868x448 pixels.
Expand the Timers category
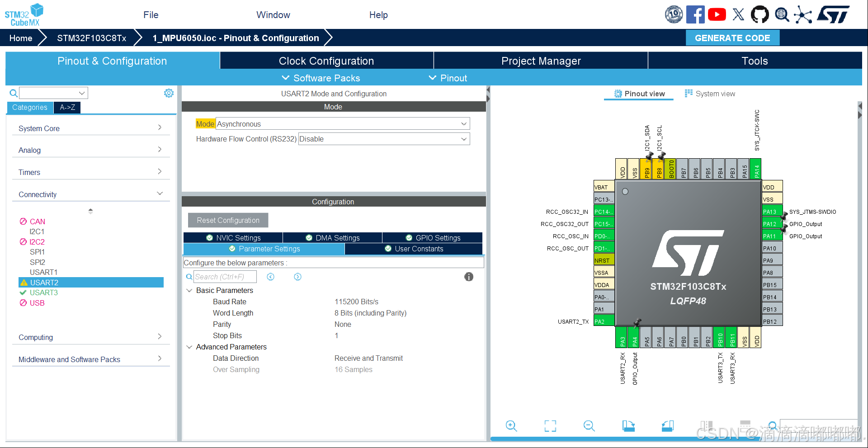click(x=90, y=172)
